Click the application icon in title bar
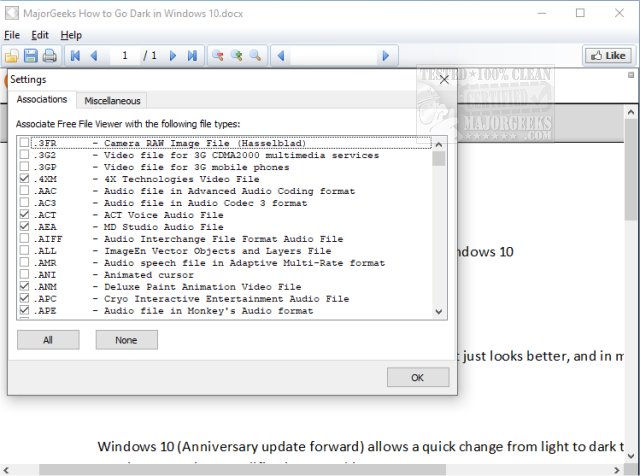Image resolution: width=640 pixels, height=476 pixels. pos(11,13)
